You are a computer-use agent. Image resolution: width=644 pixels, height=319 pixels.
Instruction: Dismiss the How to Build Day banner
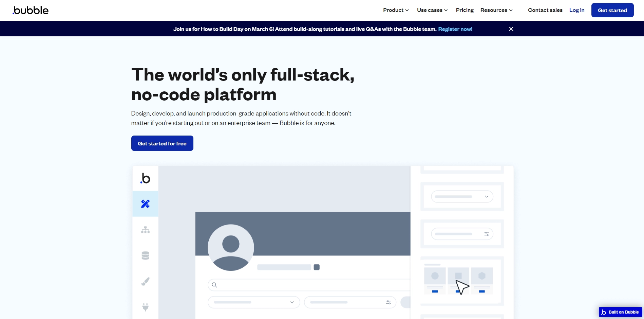tap(511, 29)
